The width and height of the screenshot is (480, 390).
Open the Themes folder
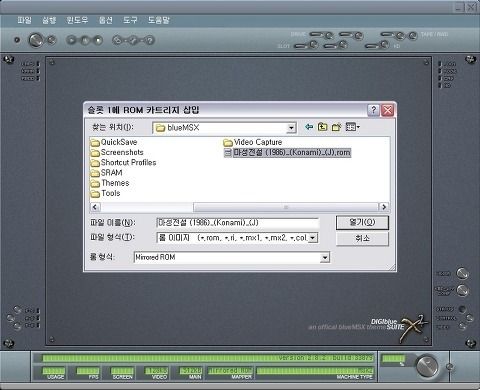pyautogui.click(x=110, y=183)
